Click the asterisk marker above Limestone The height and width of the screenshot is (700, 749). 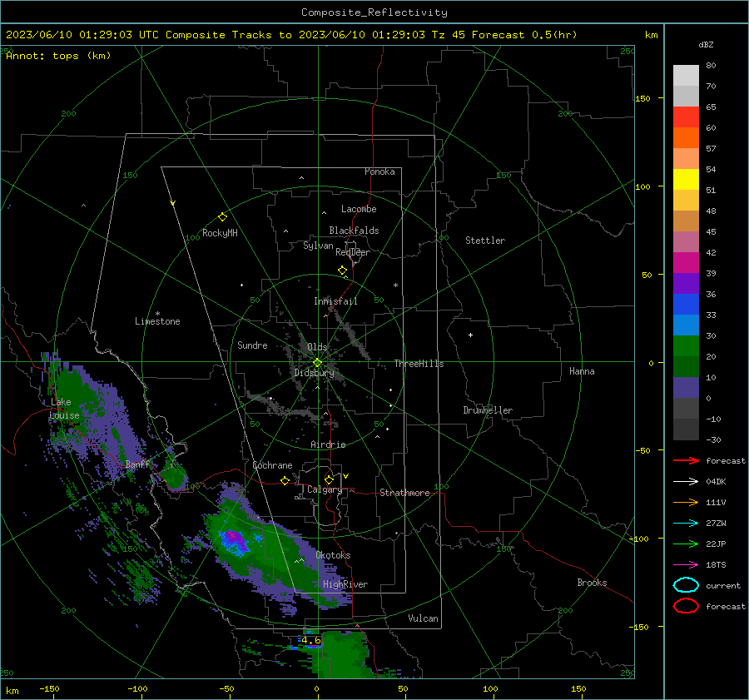pos(157,314)
